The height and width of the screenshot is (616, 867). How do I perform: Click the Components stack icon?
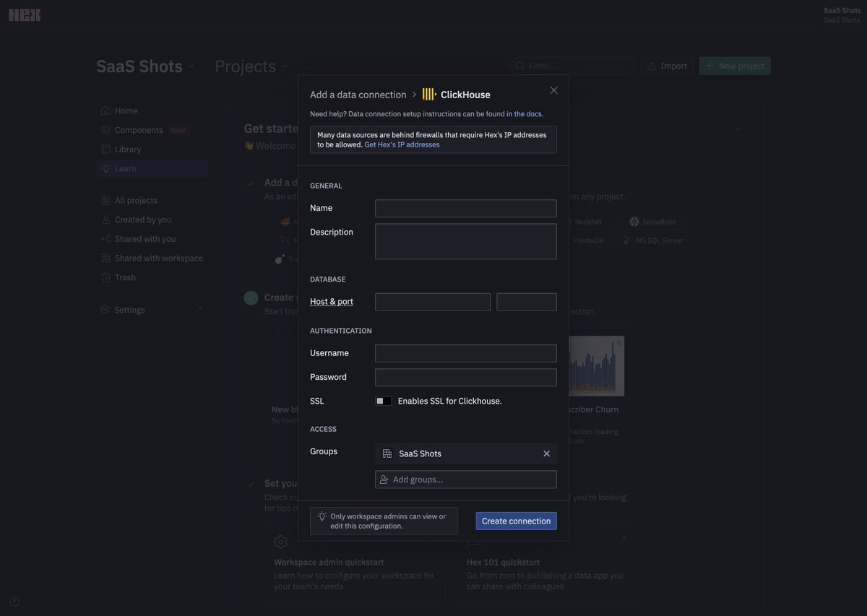pos(105,130)
